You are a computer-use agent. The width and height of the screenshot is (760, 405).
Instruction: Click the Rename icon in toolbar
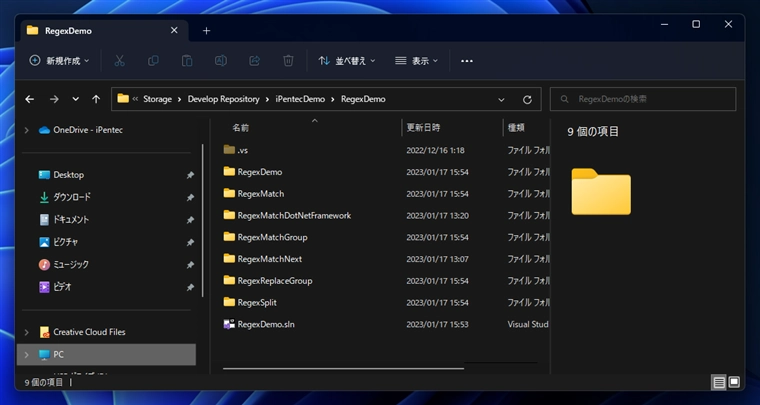point(221,61)
